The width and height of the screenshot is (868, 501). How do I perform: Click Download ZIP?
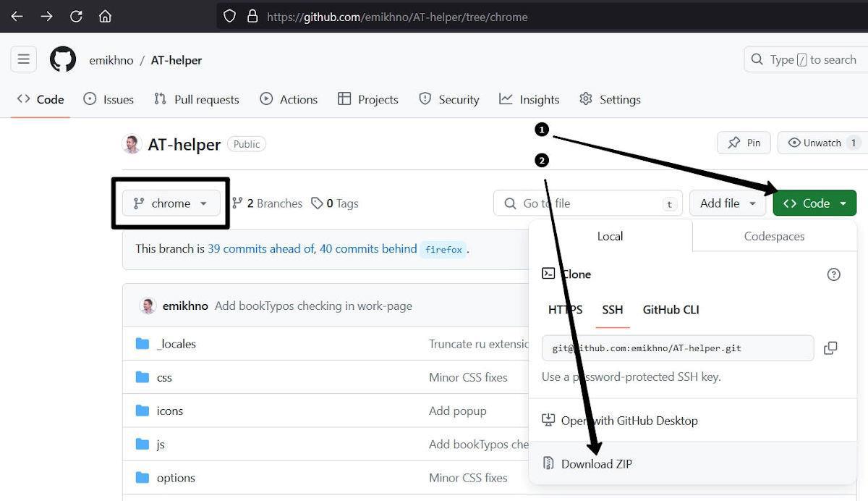point(596,464)
